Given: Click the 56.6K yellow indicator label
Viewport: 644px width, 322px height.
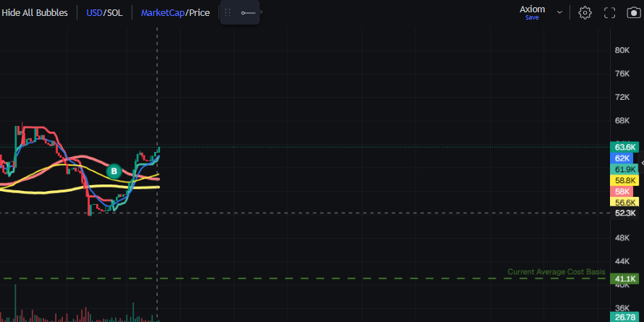Looking at the screenshot, I should click(x=624, y=202).
